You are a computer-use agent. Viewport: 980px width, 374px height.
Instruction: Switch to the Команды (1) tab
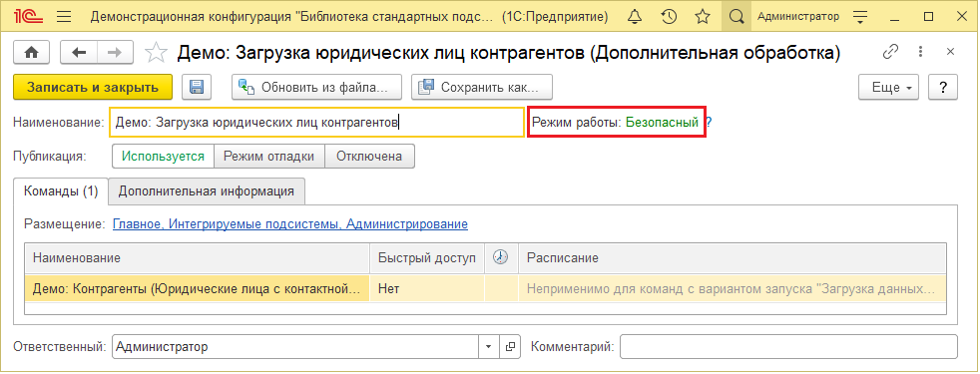point(61,191)
